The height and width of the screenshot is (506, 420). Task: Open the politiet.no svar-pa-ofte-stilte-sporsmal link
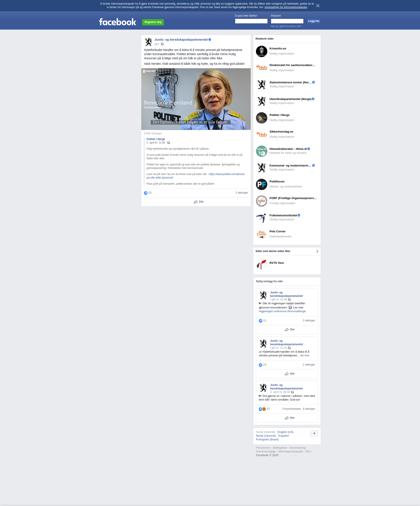pyautogui.click(x=196, y=176)
